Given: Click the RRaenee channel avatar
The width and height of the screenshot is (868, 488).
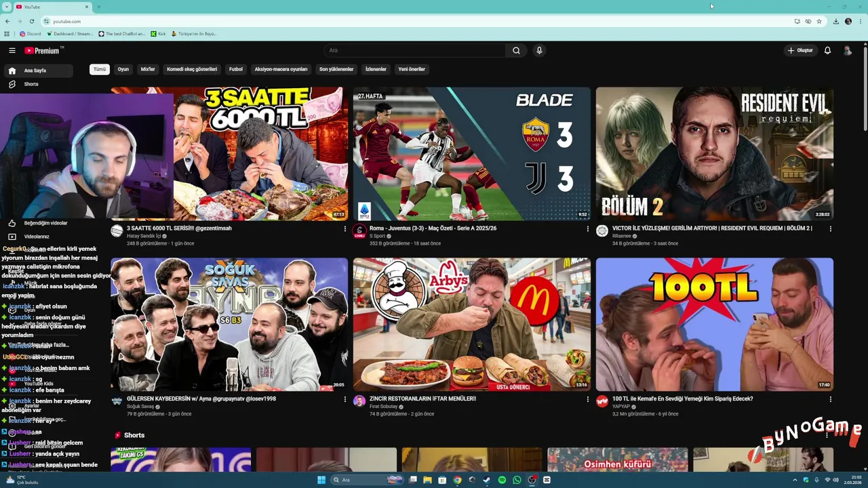Looking at the screenshot, I should click(x=601, y=231).
